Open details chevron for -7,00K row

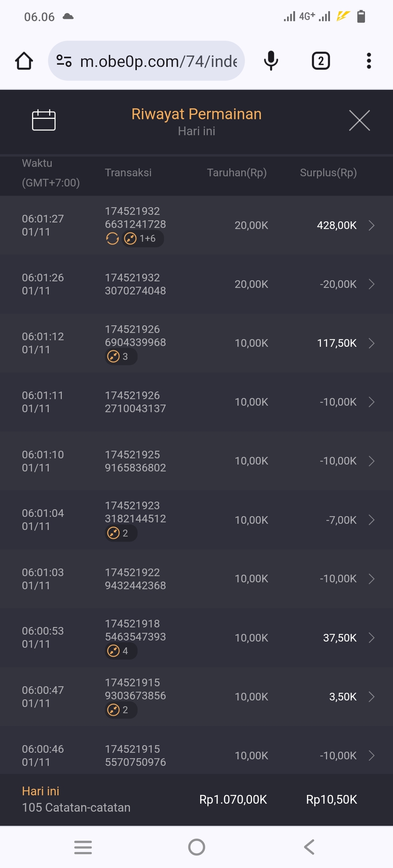[372, 520]
